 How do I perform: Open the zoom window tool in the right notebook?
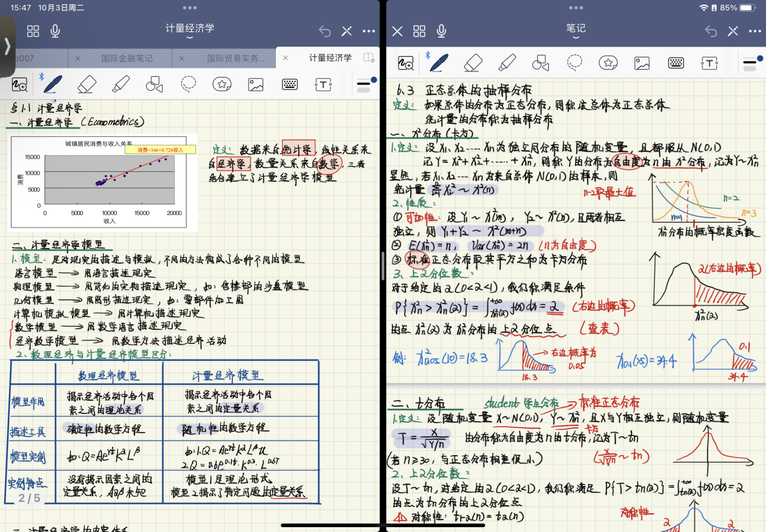[405, 62]
